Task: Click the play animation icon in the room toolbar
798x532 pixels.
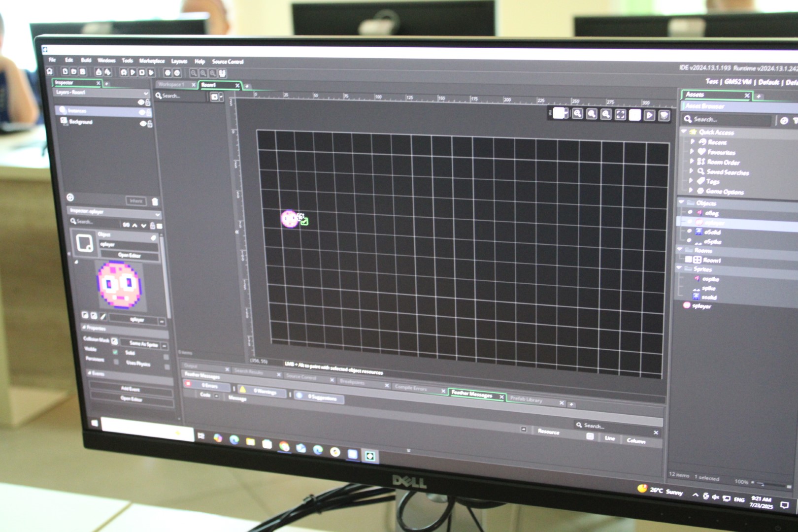Action: click(649, 115)
